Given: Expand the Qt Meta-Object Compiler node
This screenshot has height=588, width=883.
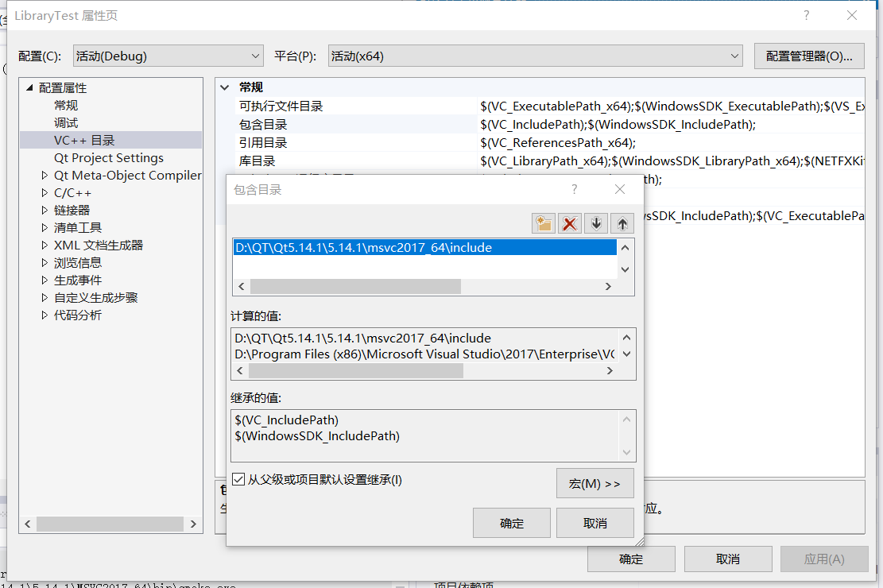Looking at the screenshot, I should pos(127,175).
